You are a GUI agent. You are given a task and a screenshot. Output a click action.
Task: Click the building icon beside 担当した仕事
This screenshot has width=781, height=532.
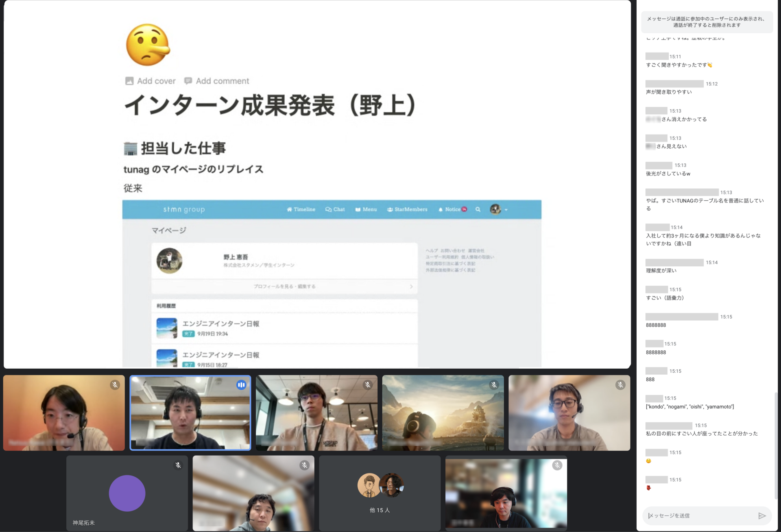click(x=130, y=149)
